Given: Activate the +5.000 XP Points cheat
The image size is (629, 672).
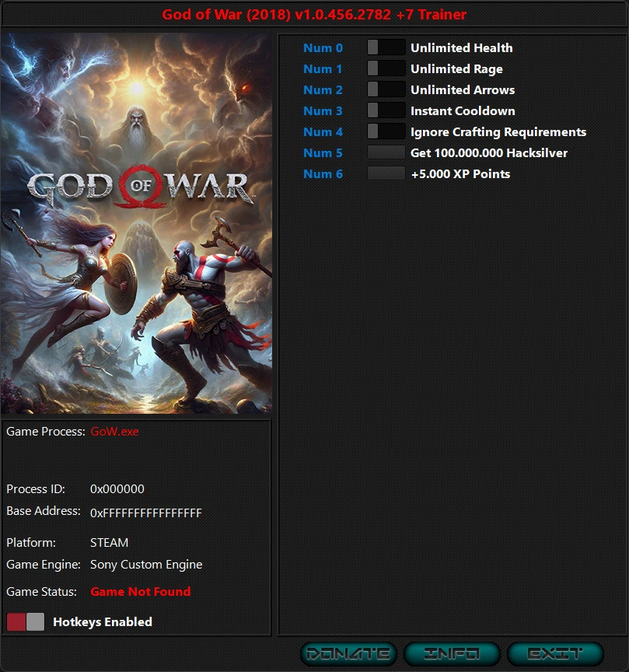Looking at the screenshot, I should click(386, 173).
